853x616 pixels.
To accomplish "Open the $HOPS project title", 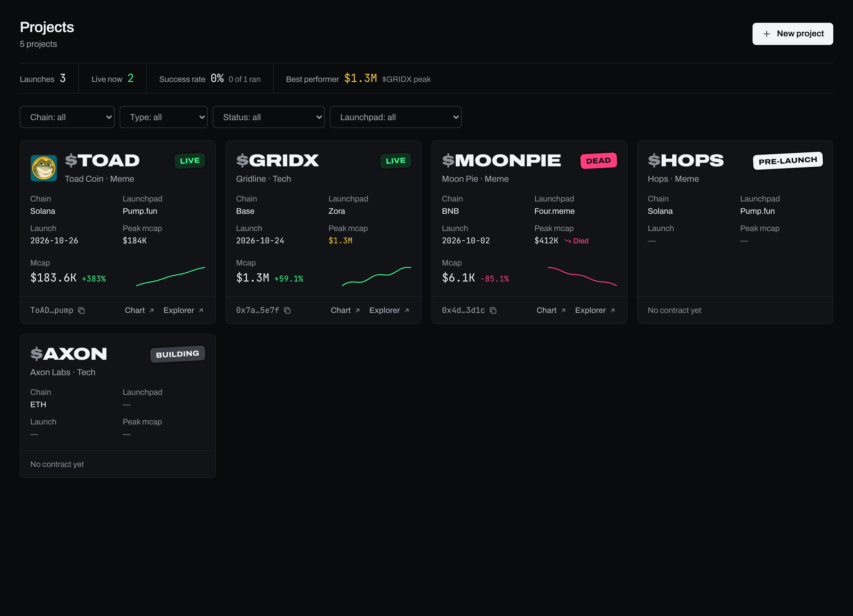I will (686, 160).
